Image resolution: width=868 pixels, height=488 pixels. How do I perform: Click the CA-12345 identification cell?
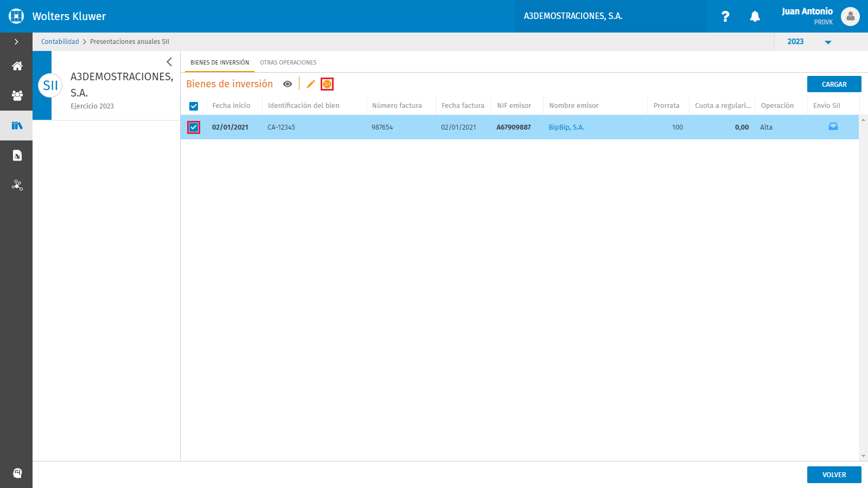click(282, 127)
